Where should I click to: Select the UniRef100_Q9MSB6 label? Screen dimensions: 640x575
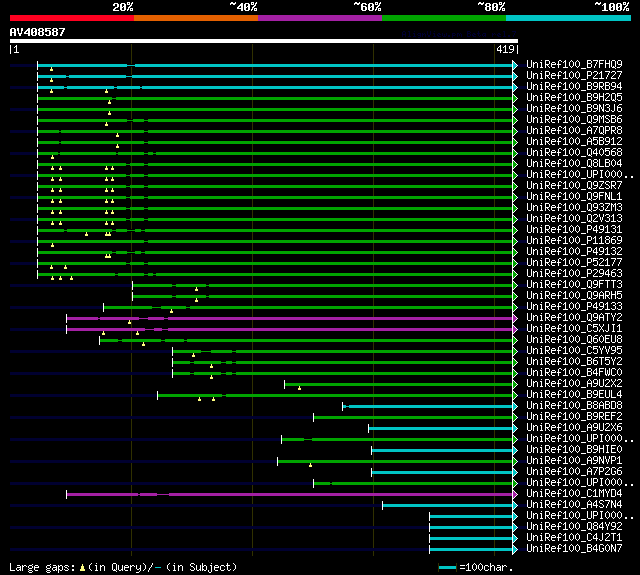(574, 120)
